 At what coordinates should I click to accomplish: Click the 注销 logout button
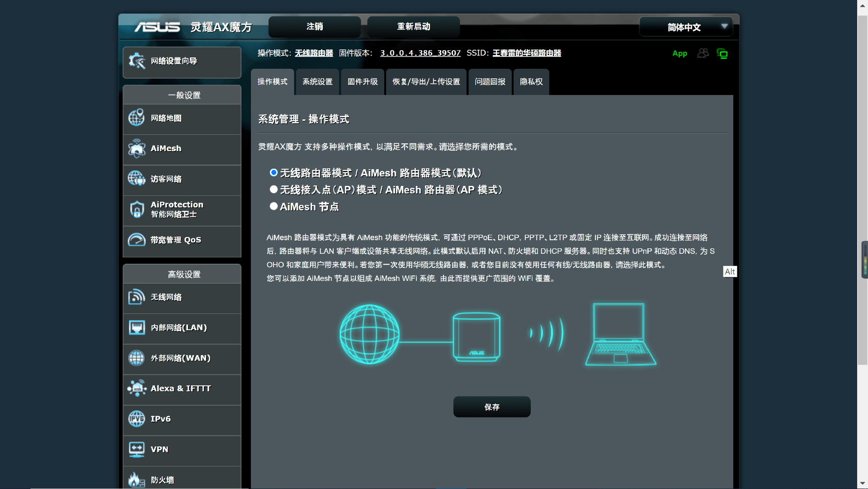tap(315, 27)
